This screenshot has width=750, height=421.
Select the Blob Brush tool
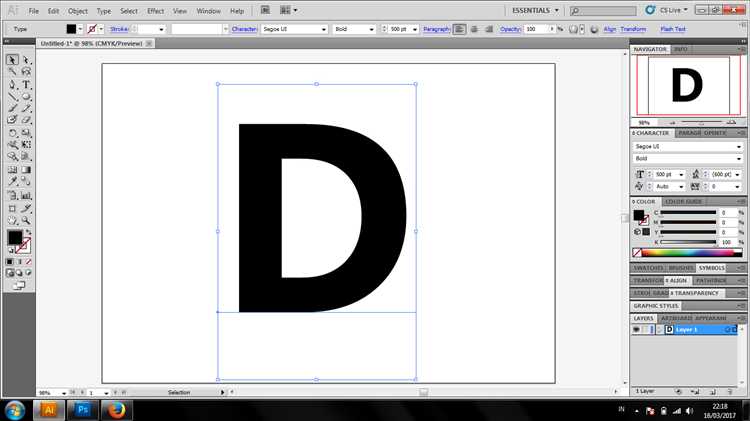pos(12,120)
